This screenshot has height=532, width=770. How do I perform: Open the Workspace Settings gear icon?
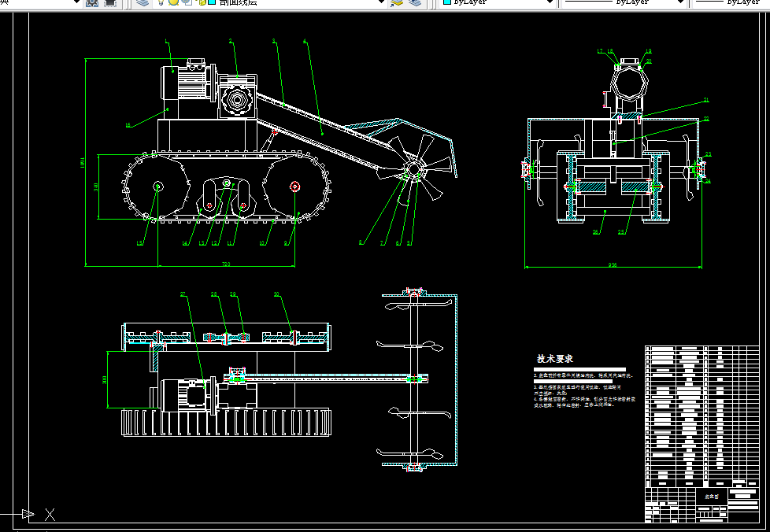point(92,2)
